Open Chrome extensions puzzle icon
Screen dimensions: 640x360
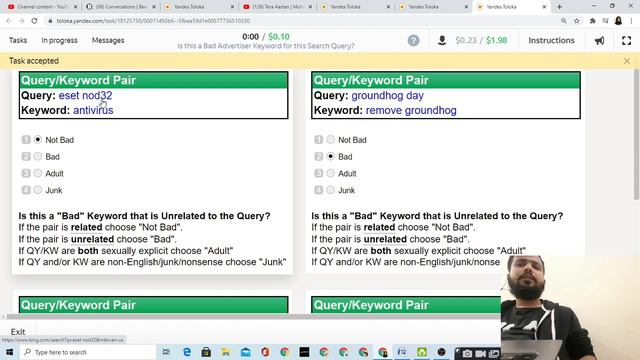[x=592, y=21]
